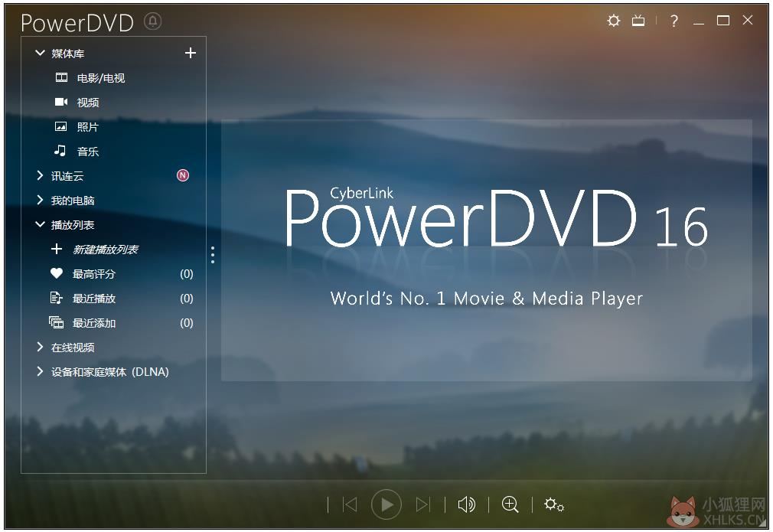This screenshot has width=773, height=532.
Task: Select 电影/电视 in media library
Action: 101,78
